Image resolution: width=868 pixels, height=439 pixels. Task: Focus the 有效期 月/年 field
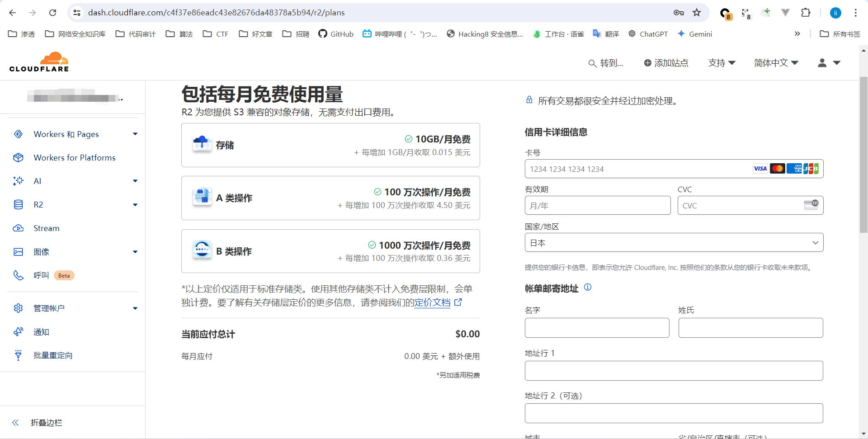coord(598,205)
